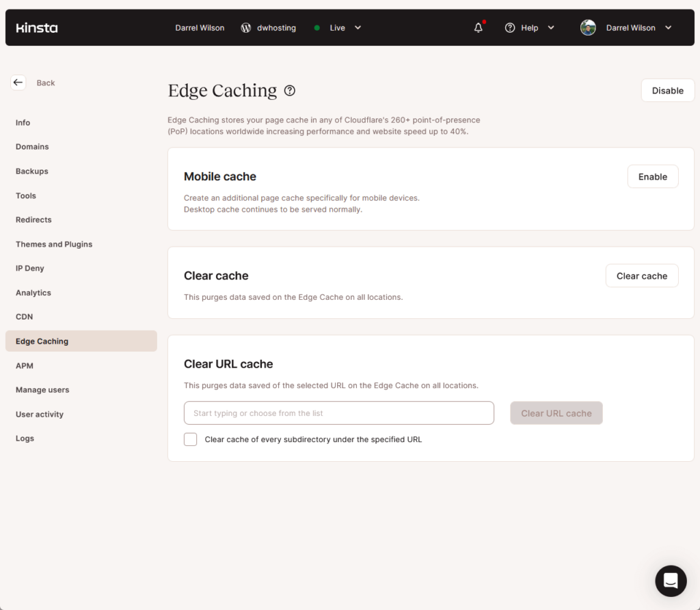The image size is (700, 610).
Task: Open User activity in the sidebar
Action: 39,414
